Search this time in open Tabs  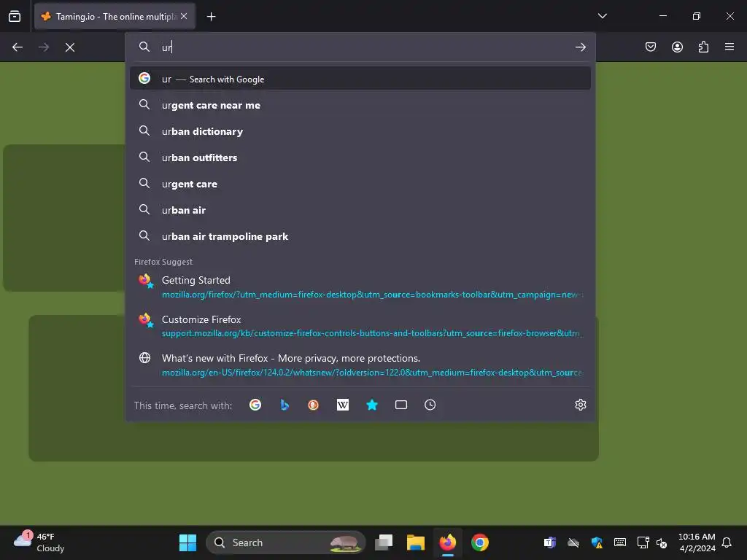(x=401, y=405)
